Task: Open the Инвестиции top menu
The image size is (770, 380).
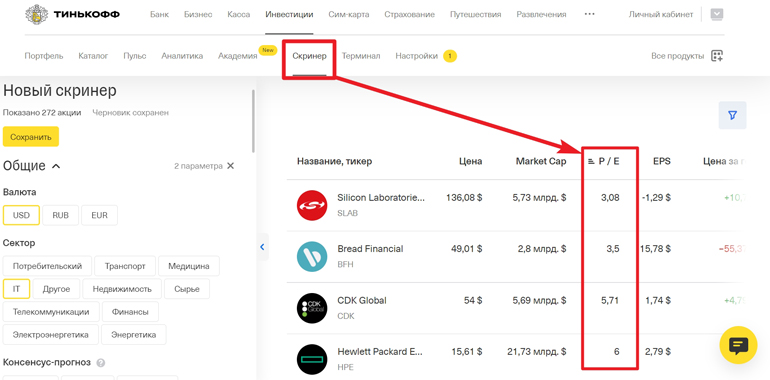Action: (x=289, y=14)
